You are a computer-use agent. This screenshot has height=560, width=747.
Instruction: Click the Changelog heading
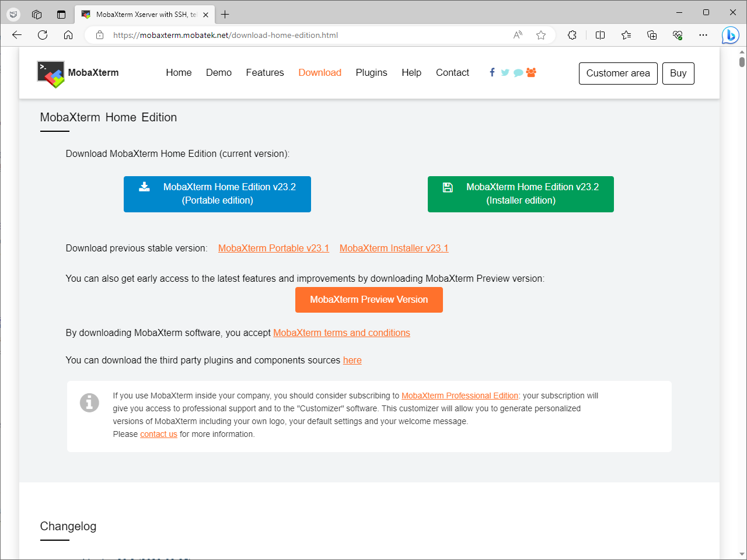(68, 526)
